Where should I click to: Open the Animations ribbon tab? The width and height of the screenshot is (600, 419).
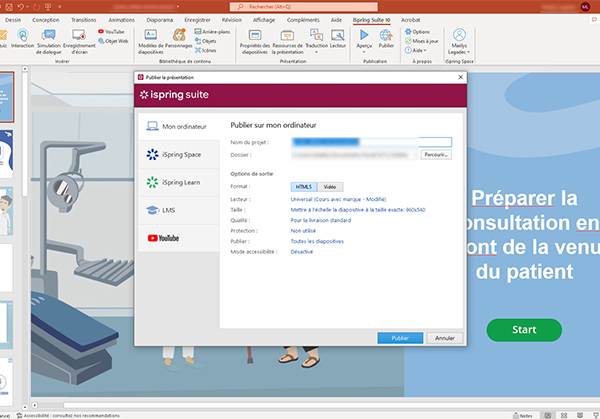coord(121,20)
